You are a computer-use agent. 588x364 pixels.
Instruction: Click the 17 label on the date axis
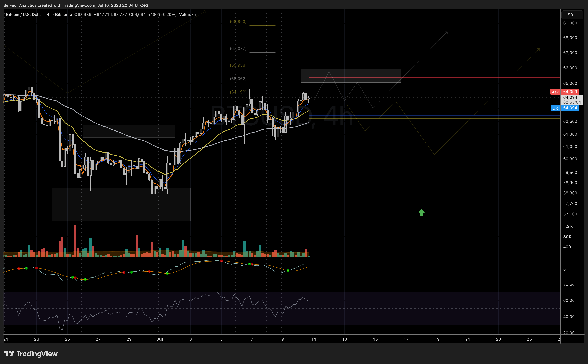click(x=406, y=339)
